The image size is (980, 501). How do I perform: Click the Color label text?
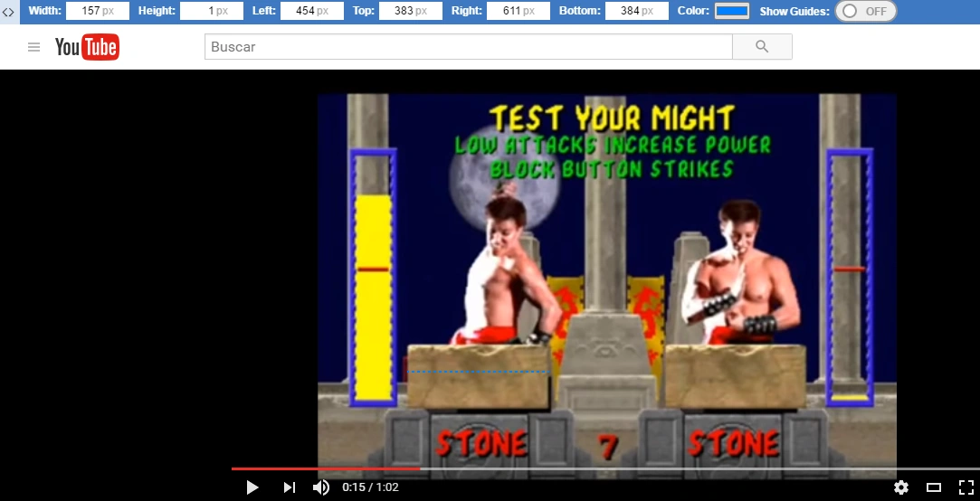click(694, 11)
